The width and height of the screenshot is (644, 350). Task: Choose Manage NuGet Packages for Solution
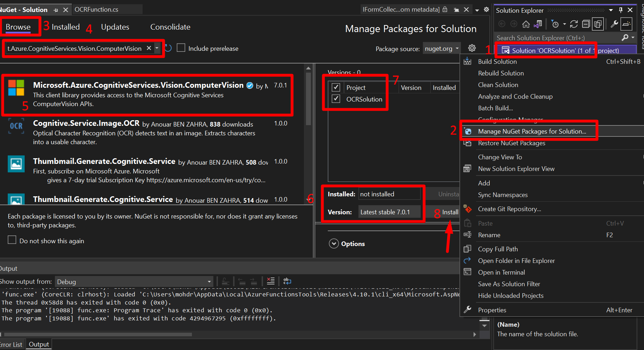[532, 131]
